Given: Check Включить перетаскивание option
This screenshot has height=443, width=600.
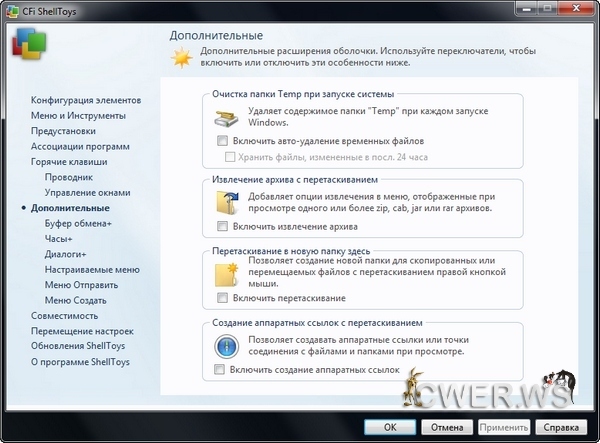Looking at the screenshot, I should point(222,298).
